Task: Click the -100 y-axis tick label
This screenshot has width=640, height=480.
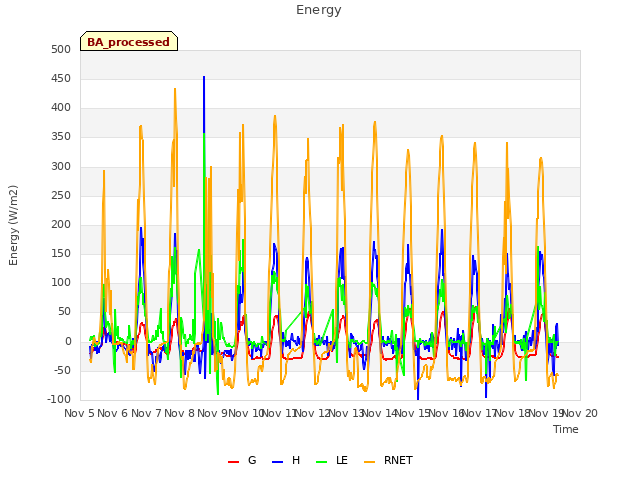Action: pos(59,399)
